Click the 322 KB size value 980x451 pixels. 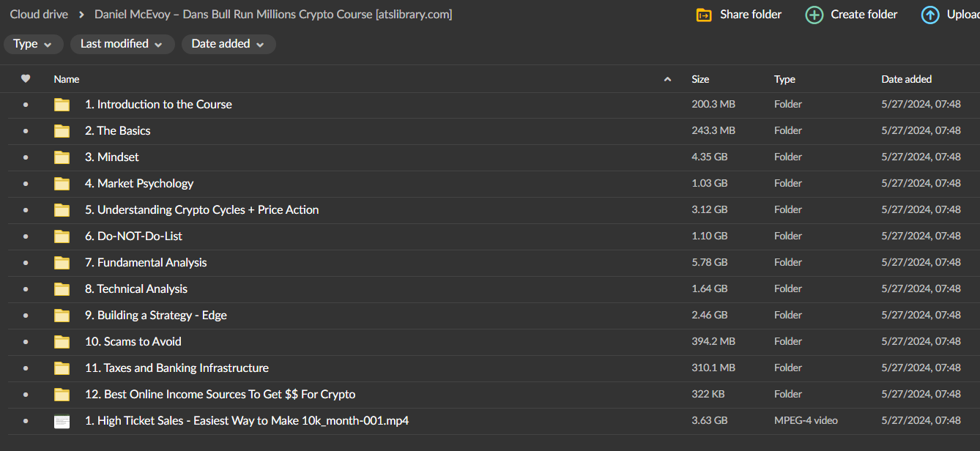click(708, 395)
